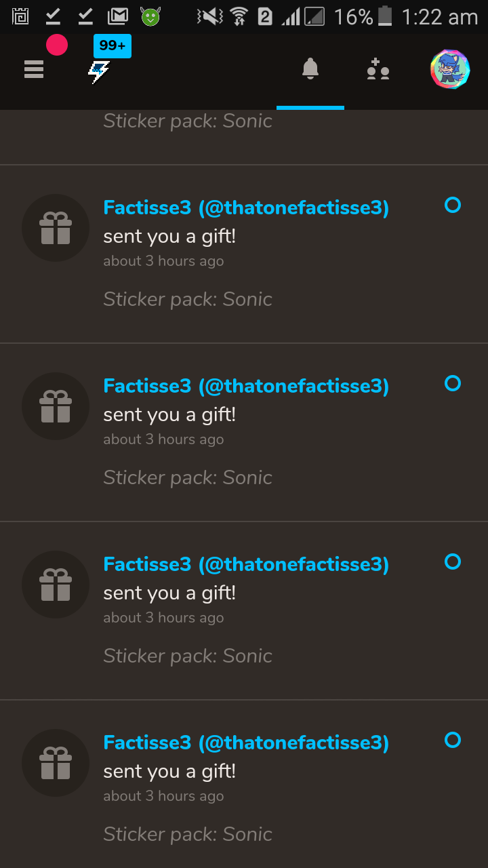Open the hamburger menu icon

coord(34,69)
